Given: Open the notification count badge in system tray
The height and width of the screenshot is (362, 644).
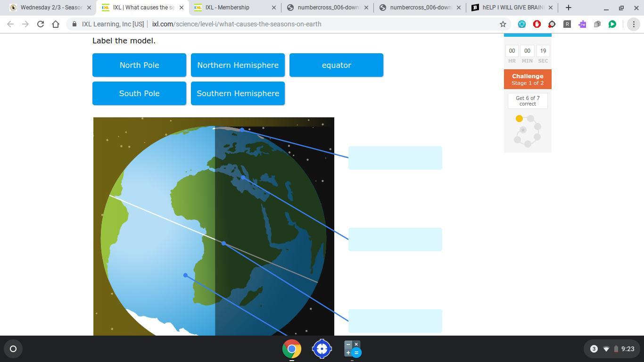Looking at the screenshot, I should click(594, 349).
